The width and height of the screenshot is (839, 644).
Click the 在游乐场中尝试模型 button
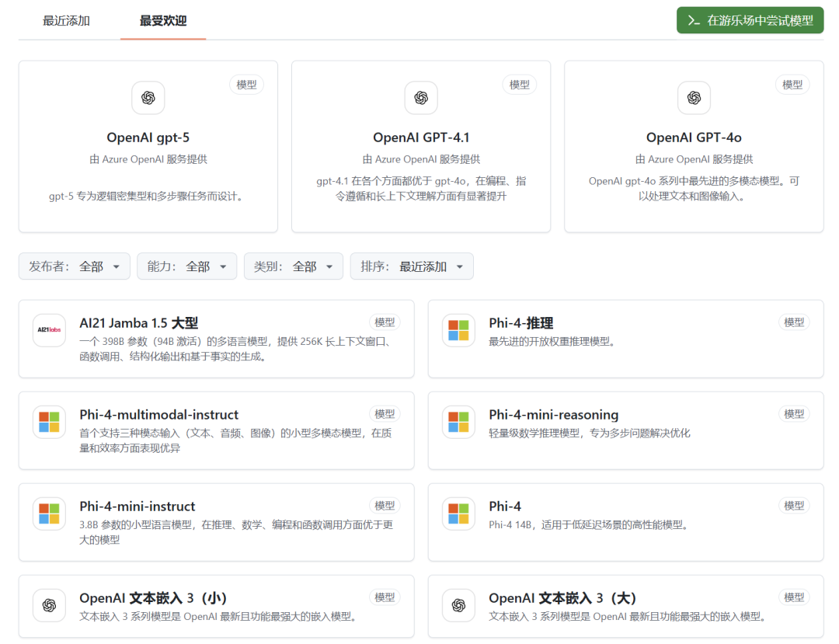[750, 21]
